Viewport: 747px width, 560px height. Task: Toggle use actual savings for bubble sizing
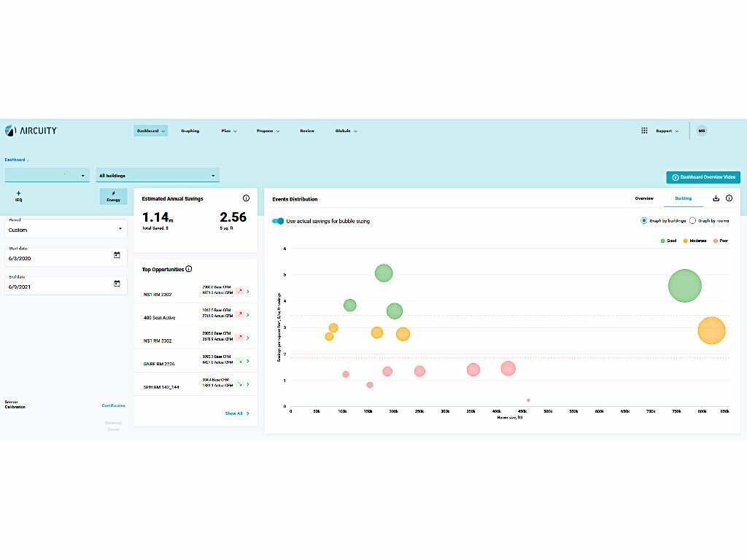(278, 221)
